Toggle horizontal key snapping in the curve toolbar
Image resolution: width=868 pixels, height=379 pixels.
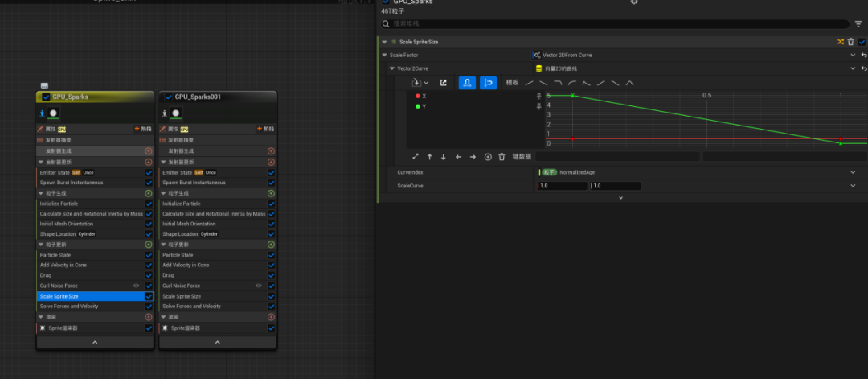467,83
